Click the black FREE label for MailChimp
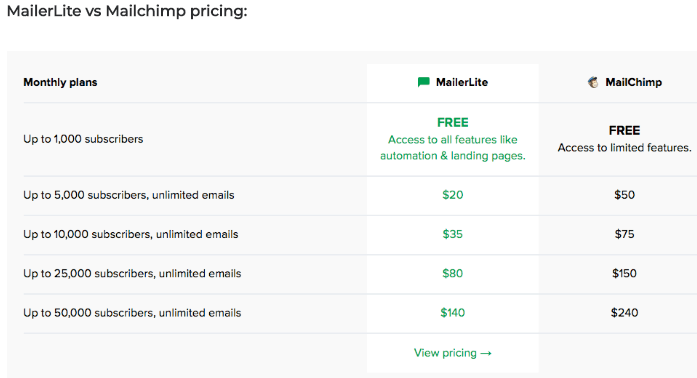This screenshot has width=697, height=378. [x=624, y=130]
